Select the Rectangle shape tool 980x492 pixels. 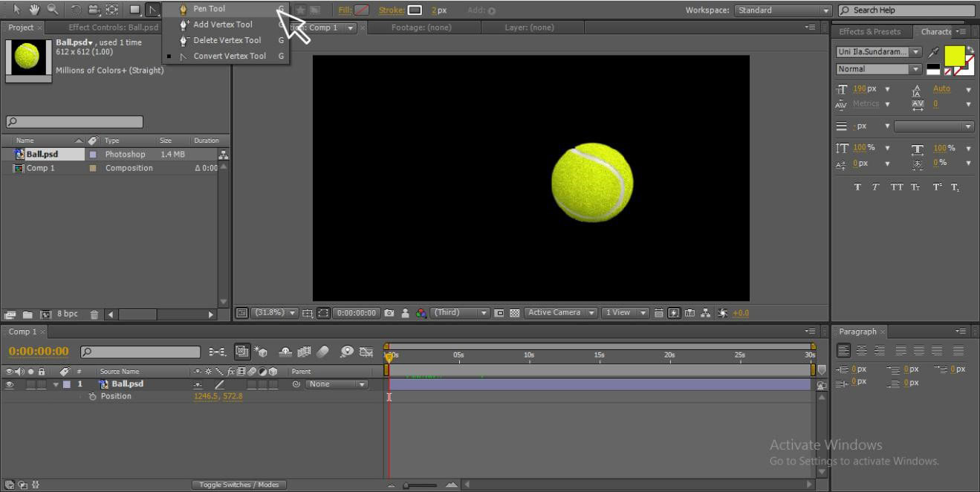click(x=134, y=10)
